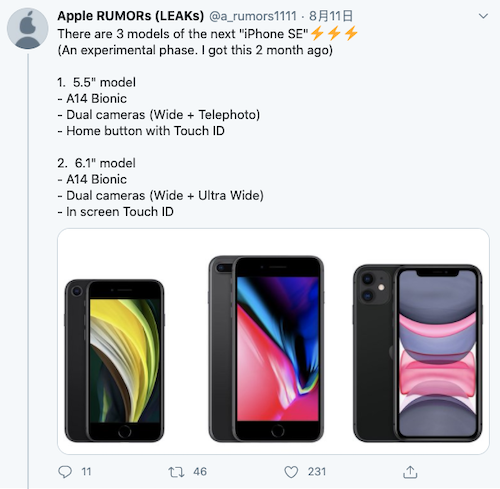Like the tweet with heart icon
The width and height of the screenshot is (500, 489).
coord(291,472)
